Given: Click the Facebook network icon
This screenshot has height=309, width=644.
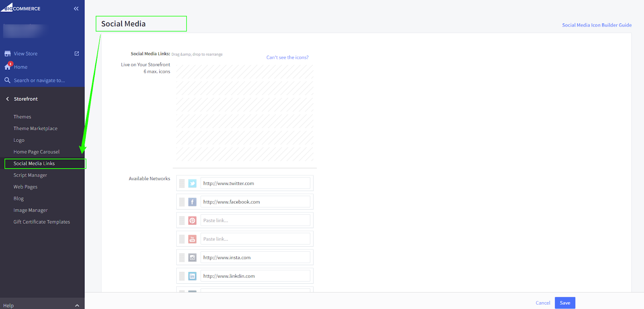Looking at the screenshot, I should pyautogui.click(x=192, y=202).
